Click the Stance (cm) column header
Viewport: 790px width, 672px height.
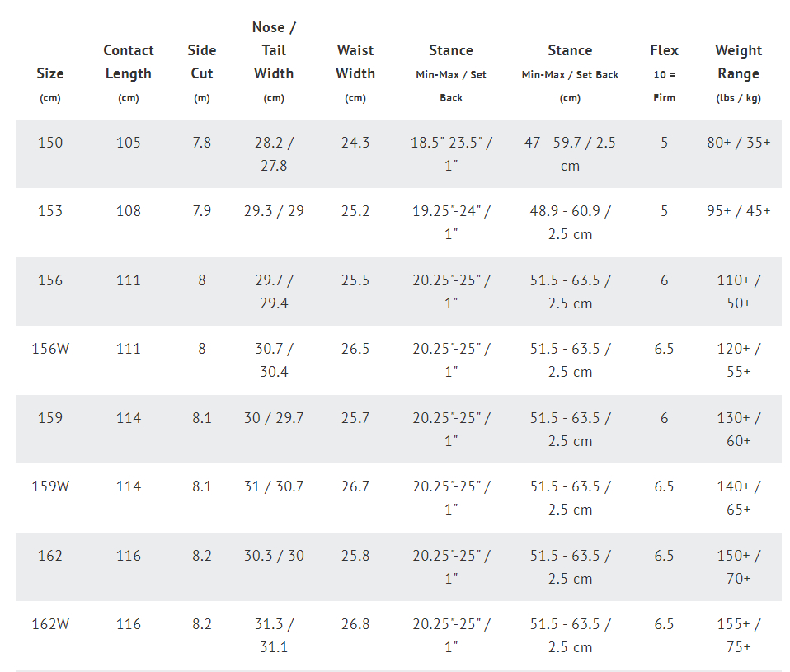click(570, 73)
